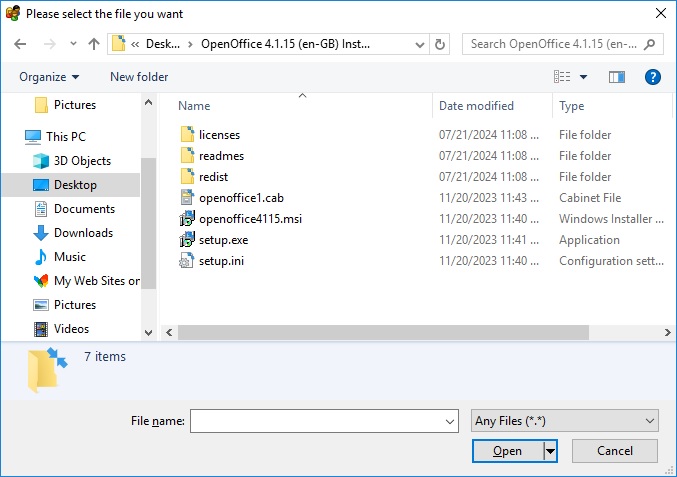Click the Music note icon

41,257
